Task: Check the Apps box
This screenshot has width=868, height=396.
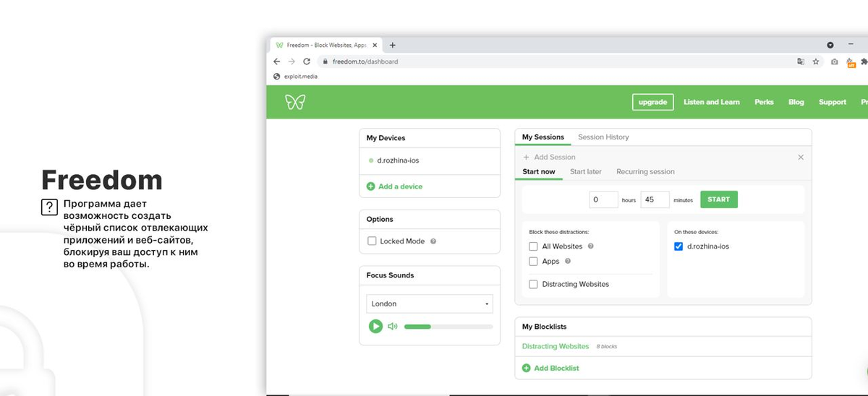Action: click(x=533, y=262)
